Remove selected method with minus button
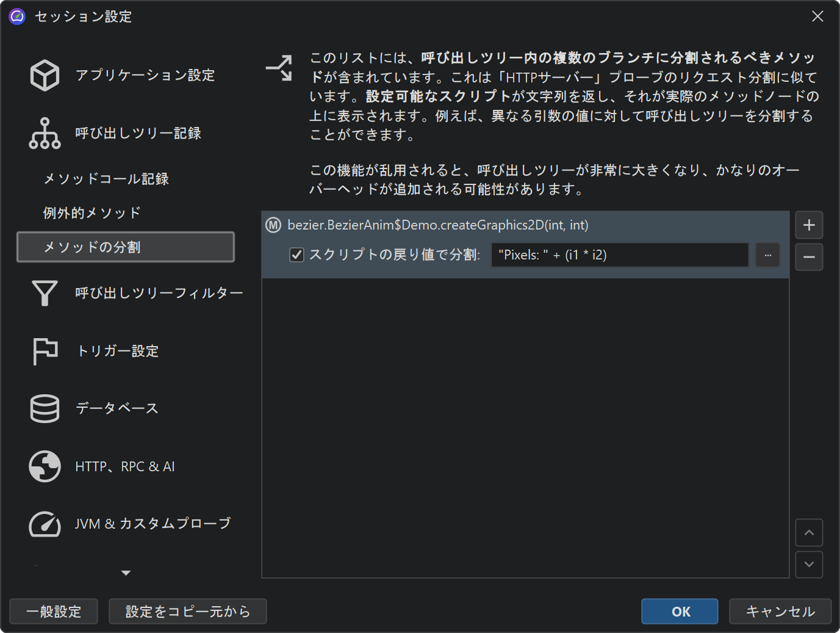The image size is (840, 633). (x=809, y=257)
